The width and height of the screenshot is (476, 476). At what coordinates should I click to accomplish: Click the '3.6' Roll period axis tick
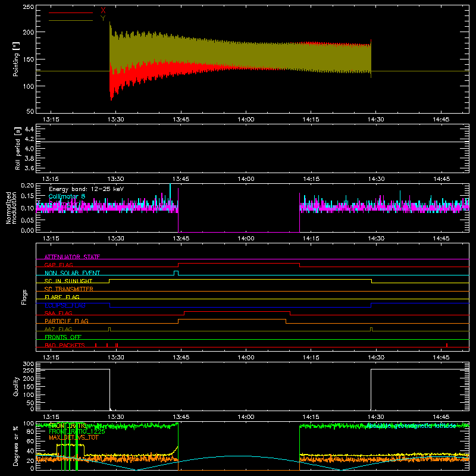(29, 168)
